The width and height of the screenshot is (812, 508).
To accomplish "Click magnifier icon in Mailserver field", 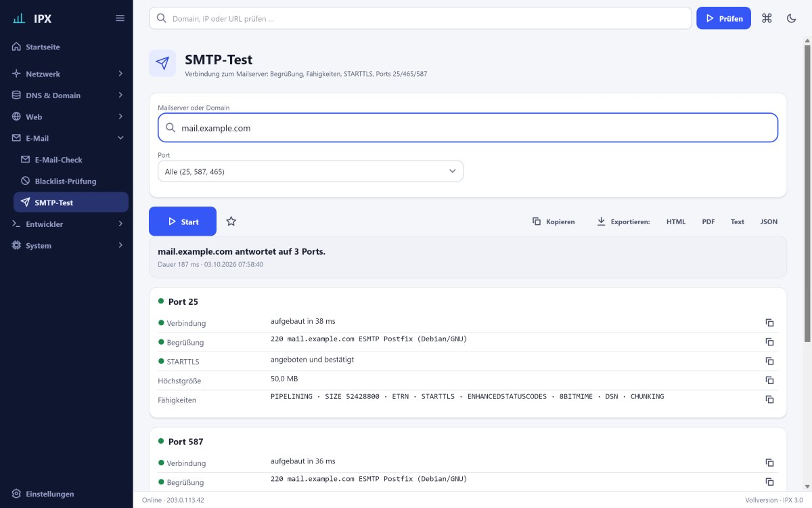I will pos(171,127).
